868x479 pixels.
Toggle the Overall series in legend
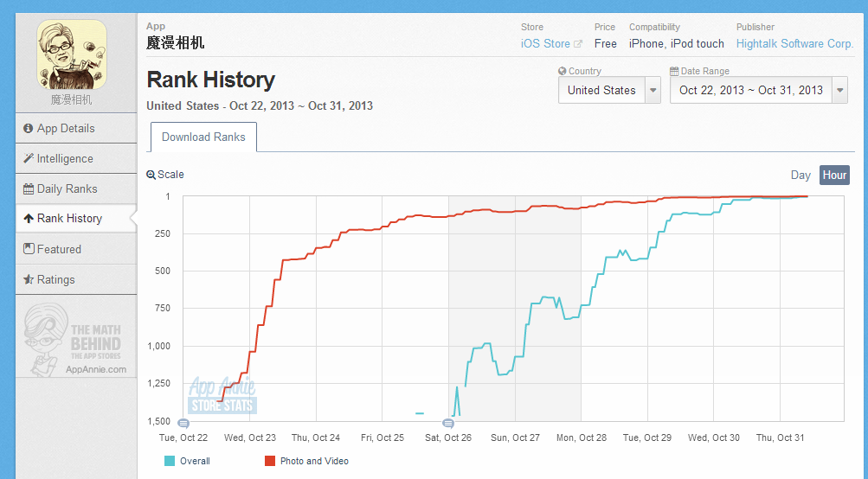point(187,461)
